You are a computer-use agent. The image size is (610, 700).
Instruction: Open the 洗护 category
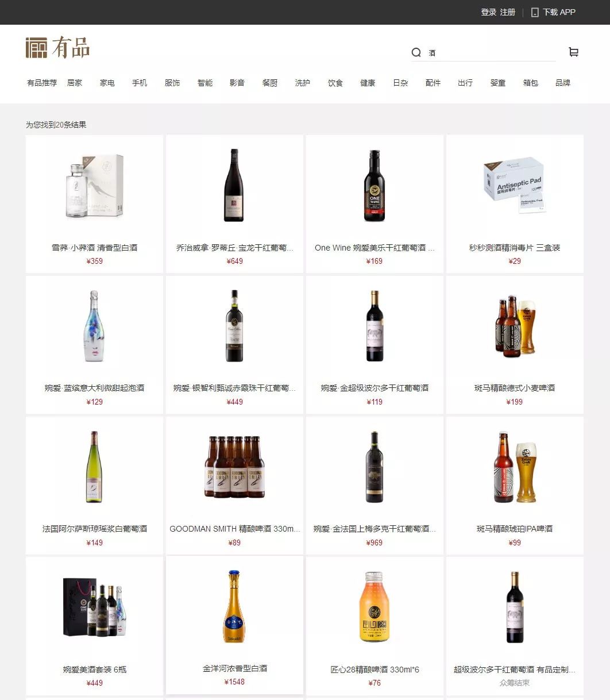[x=303, y=83]
